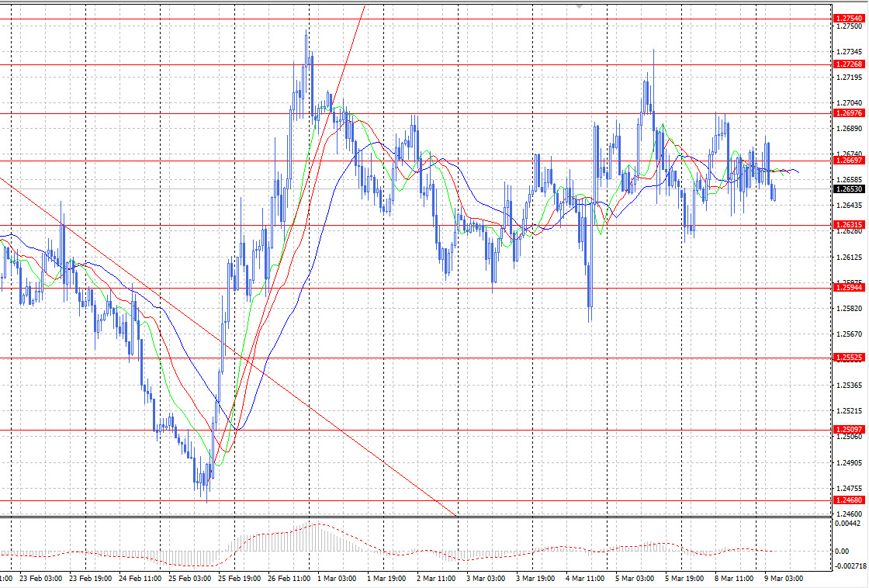
Task: Click the 1 Mar 19:00 time label
Action: [x=386, y=579]
